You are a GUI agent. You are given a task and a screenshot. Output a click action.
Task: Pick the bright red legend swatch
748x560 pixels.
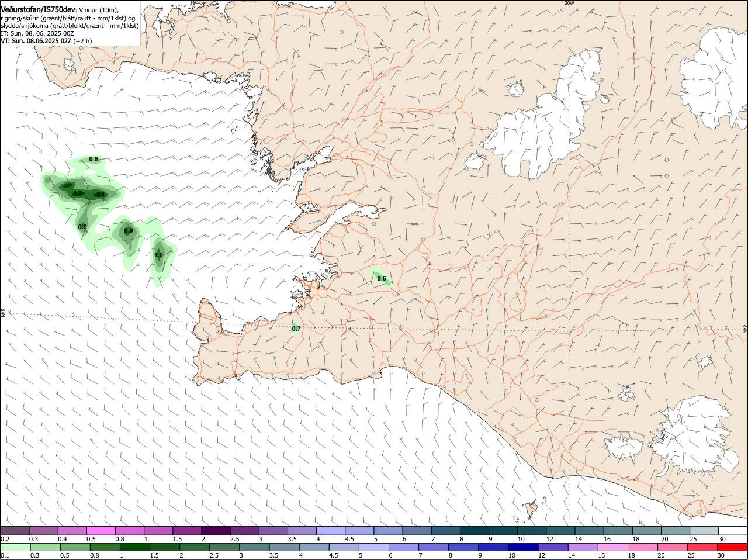point(732,547)
